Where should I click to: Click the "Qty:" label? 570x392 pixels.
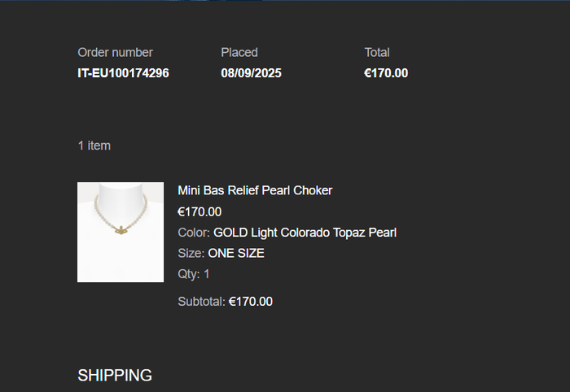coord(189,274)
